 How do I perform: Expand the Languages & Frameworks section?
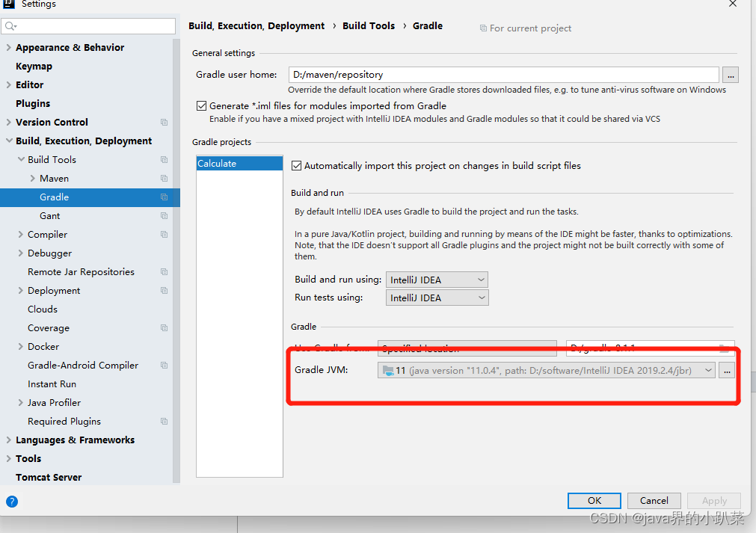[x=9, y=440]
